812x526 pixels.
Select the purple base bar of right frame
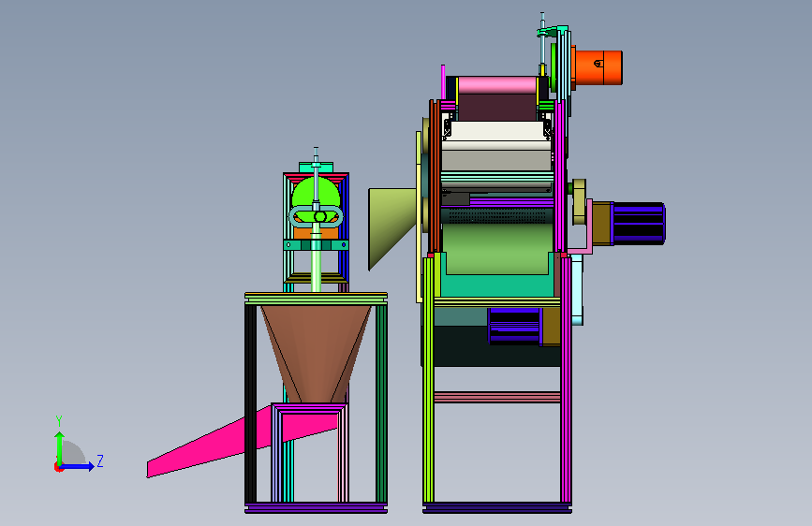click(497, 507)
